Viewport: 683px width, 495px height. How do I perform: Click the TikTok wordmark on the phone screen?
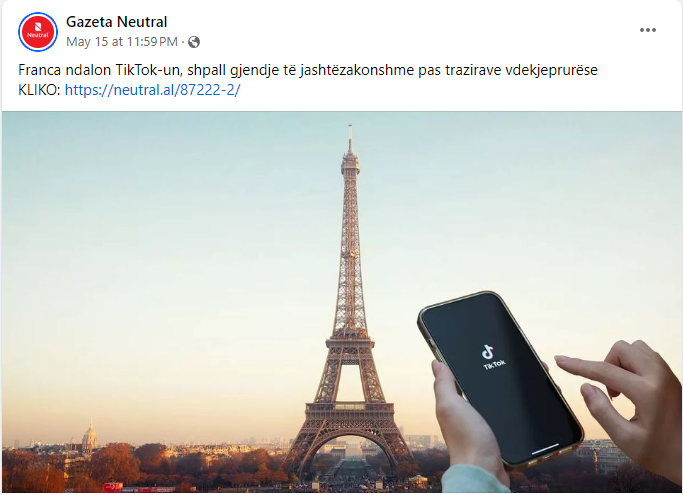(495, 364)
